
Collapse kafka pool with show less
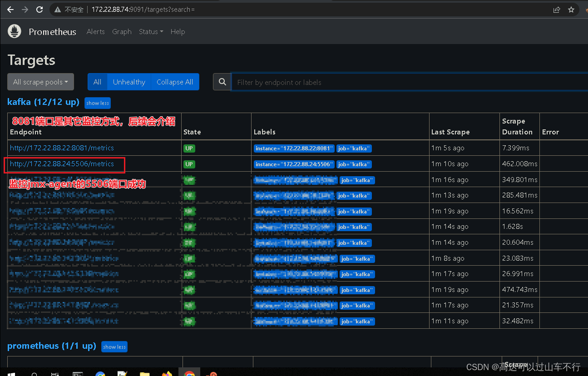(x=98, y=103)
